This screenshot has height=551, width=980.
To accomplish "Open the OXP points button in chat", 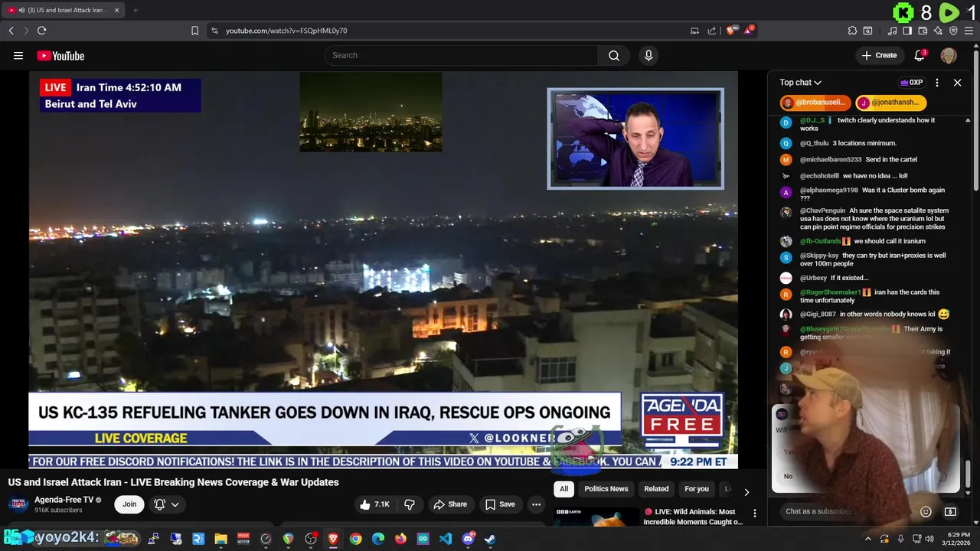I will [x=911, y=83].
